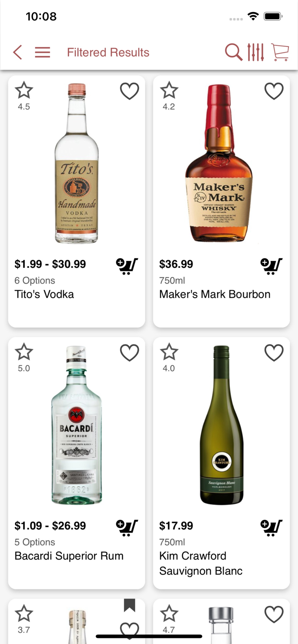This screenshot has width=298, height=644.
Task: Unbookmark the item below Bacardi Superior Rum
Action: pyautogui.click(x=129, y=606)
